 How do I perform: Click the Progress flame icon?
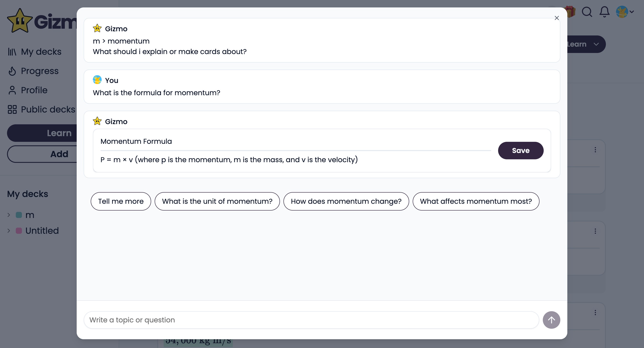12,71
